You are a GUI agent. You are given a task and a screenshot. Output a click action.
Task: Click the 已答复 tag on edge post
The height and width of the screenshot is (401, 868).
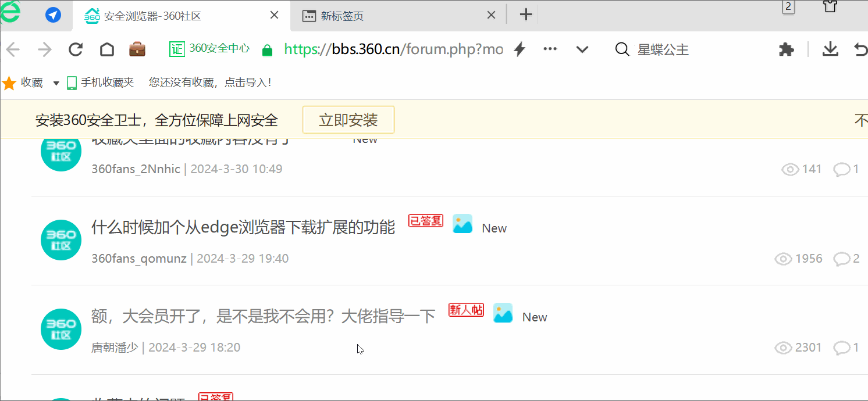(426, 220)
